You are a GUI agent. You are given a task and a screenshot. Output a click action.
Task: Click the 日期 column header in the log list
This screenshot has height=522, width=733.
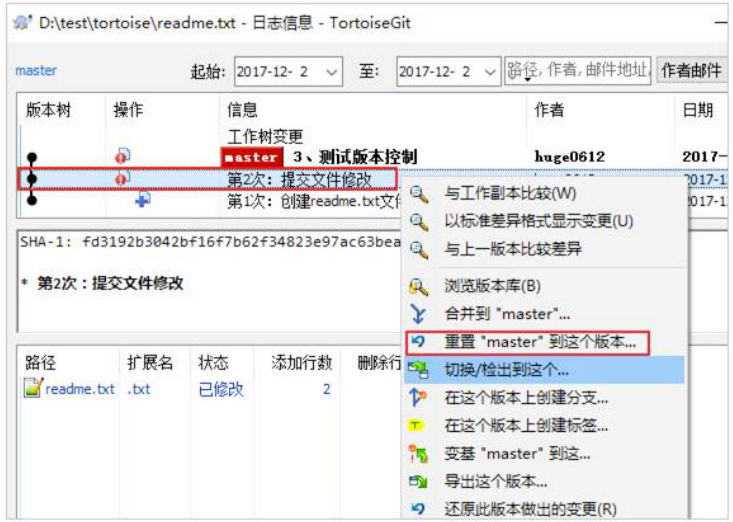coord(697,110)
